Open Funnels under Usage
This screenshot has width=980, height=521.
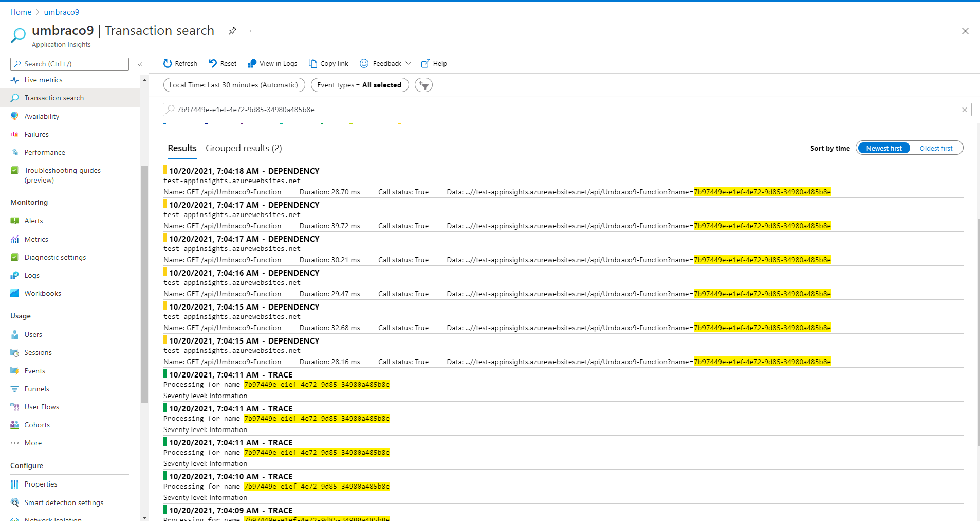click(x=36, y=389)
